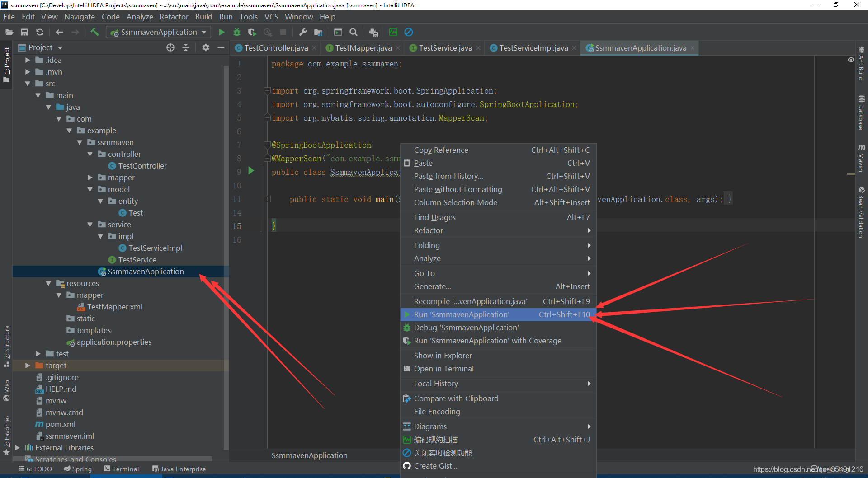The image size is (868, 478).
Task: Click SsmmavenApplication breadcrumb below editor
Action: 309,455
